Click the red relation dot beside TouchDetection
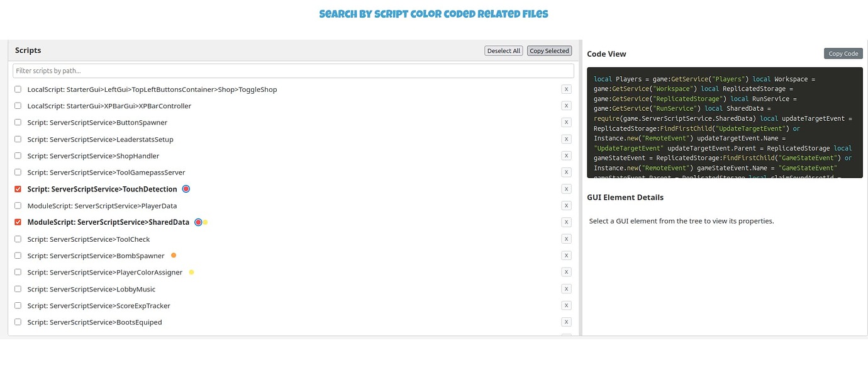The height and width of the screenshot is (379, 868). [186, 188]
